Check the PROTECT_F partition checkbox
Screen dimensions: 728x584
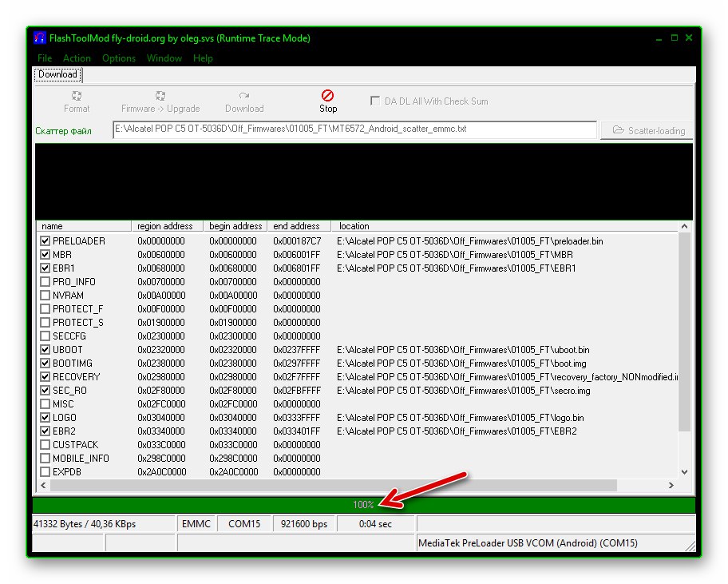tap(45, 309)
